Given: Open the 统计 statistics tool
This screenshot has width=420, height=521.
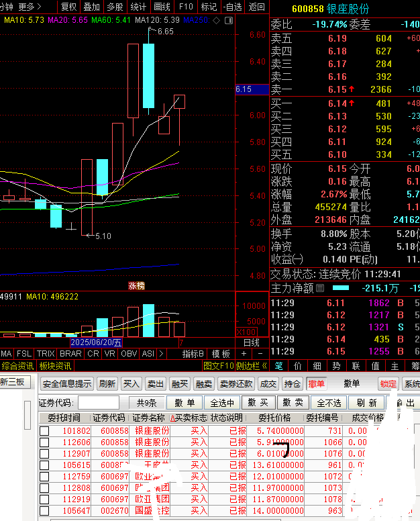Looking at the screenshot, I should pyautogui.click(x=138, y=7).
